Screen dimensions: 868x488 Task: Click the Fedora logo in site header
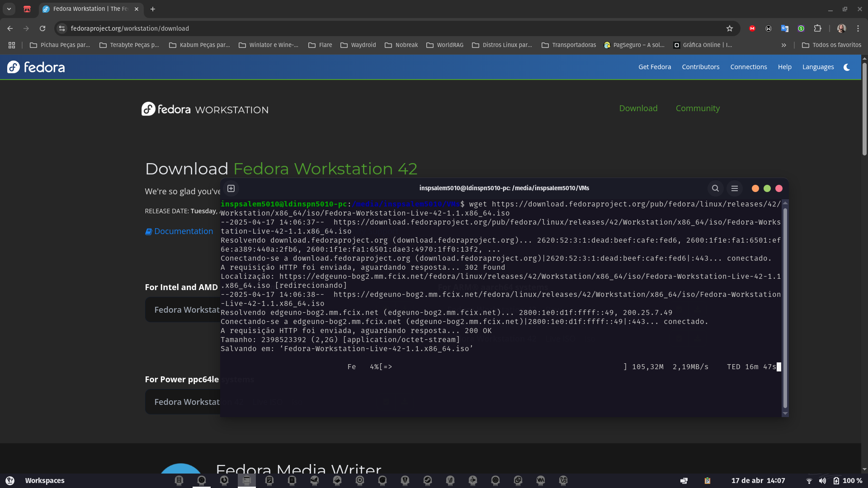(36, 67)
